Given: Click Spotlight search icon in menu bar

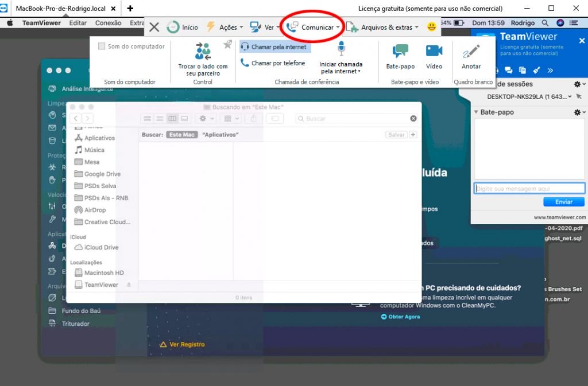Looking at the screenshot, I should coord(545,23).
